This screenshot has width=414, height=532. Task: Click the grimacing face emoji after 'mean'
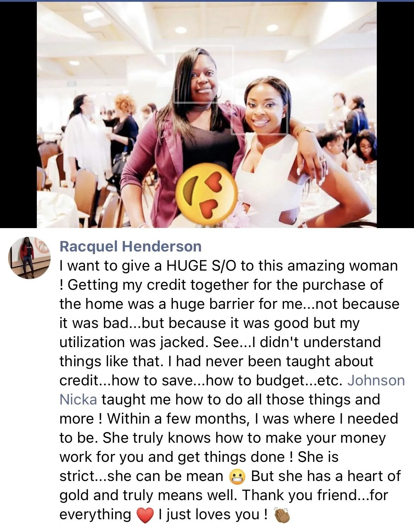[237, 477]
